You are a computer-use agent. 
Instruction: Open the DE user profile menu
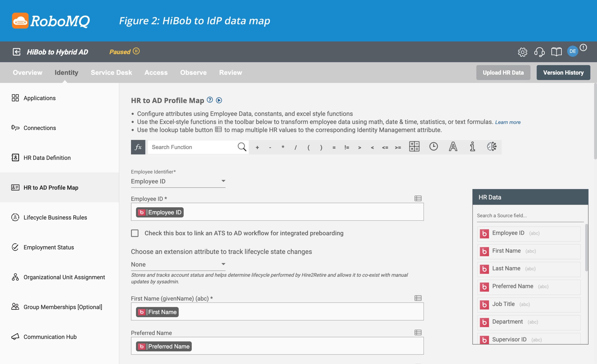(x=573, y=51)
